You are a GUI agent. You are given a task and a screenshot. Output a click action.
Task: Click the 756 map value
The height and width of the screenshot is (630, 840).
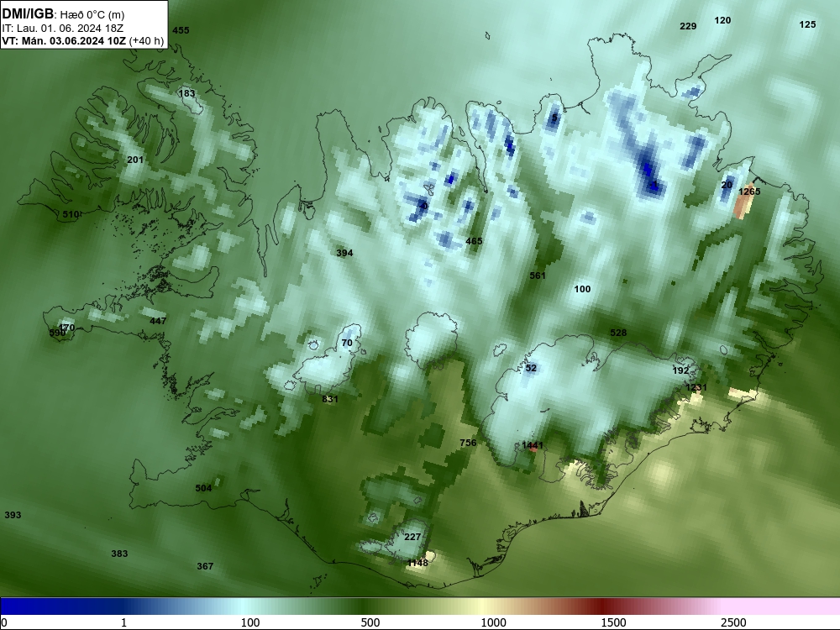tap(468, 443)
